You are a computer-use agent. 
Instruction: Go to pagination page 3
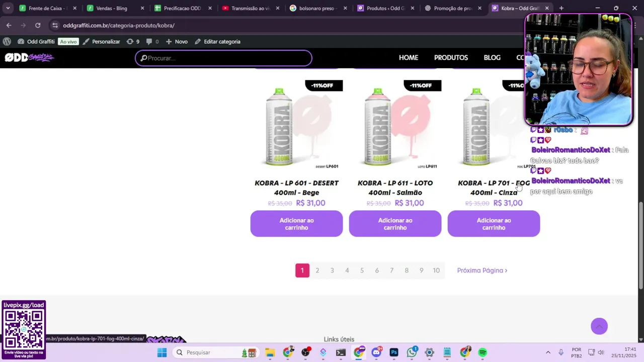(332, 270)
